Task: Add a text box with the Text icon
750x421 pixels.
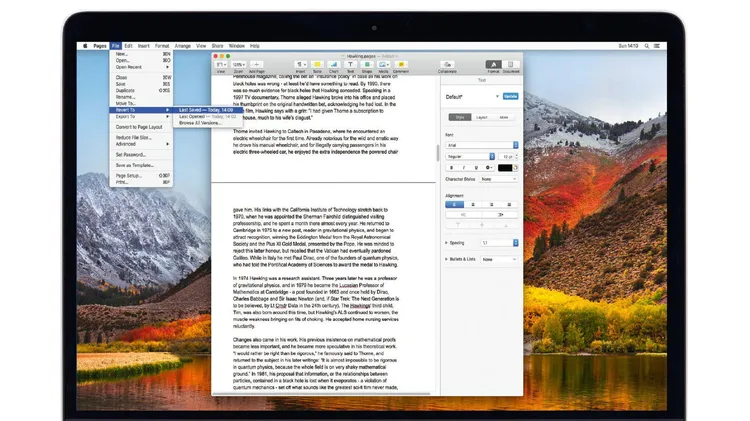Action: pos(351,64)
